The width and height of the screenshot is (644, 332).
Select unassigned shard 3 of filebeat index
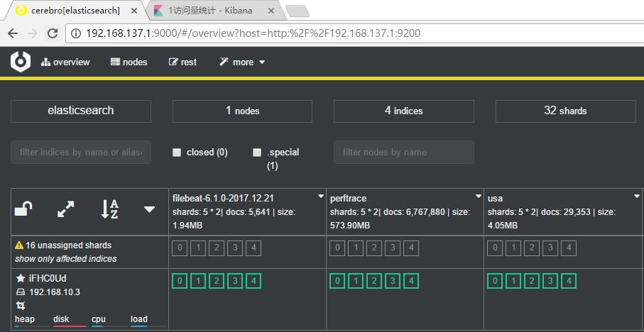click(x=235, y=248)
